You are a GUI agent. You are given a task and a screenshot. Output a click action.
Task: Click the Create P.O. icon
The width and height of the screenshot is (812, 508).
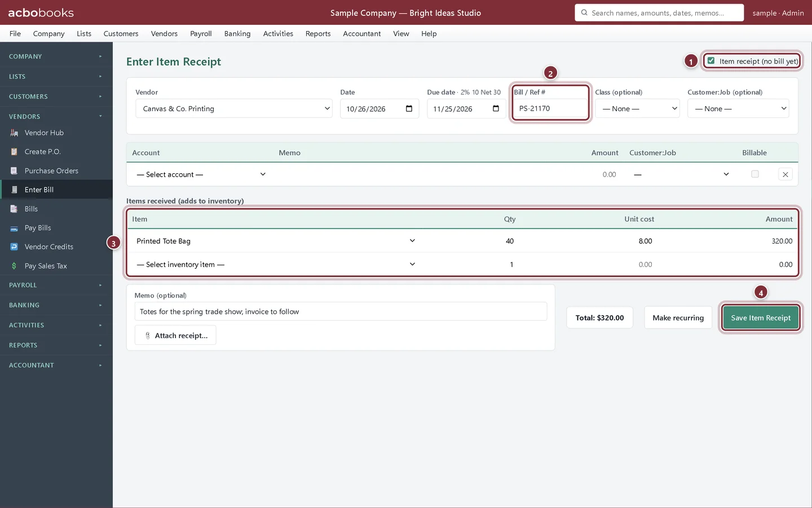[x=14, y=152]
